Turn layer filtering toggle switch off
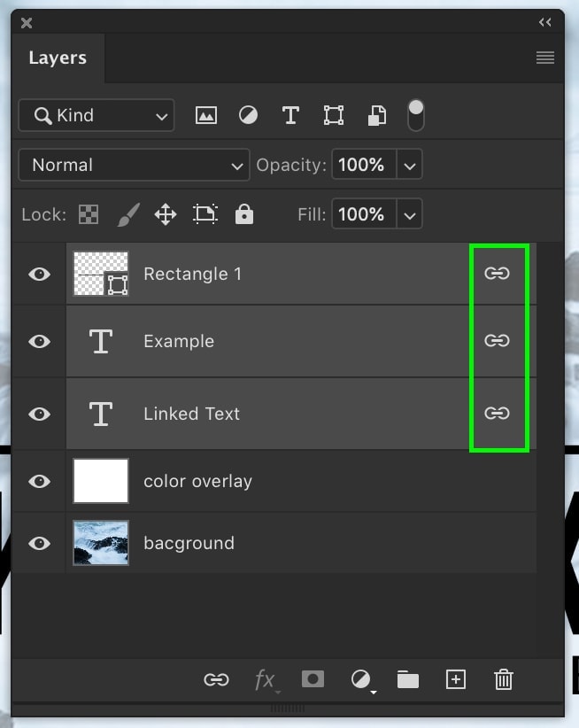Viewport: 579px width, 728px height. pyautogui.click(x=416, y=115)
